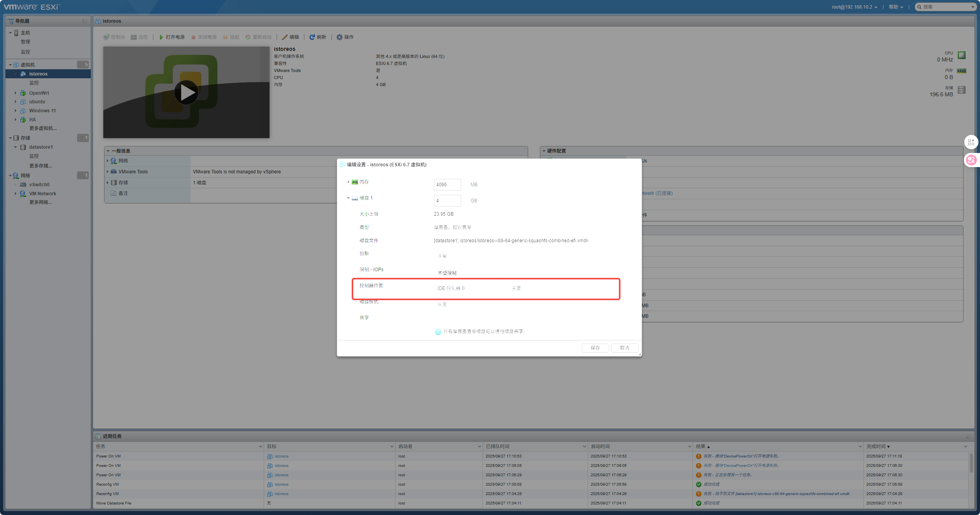Viewport: 980px width, 515px height.
Task: Open the 帮助 help menu
Action: coord(896,7)
